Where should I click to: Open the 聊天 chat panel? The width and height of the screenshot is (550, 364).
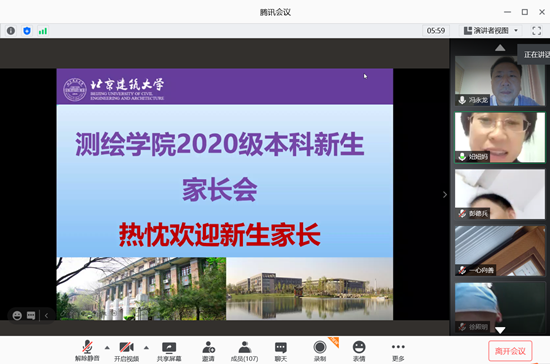(281, 351)
